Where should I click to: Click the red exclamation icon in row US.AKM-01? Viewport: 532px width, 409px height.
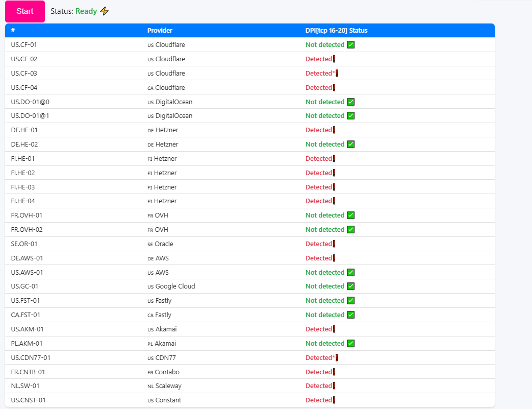pyautogui.click(x=334, y=329)
